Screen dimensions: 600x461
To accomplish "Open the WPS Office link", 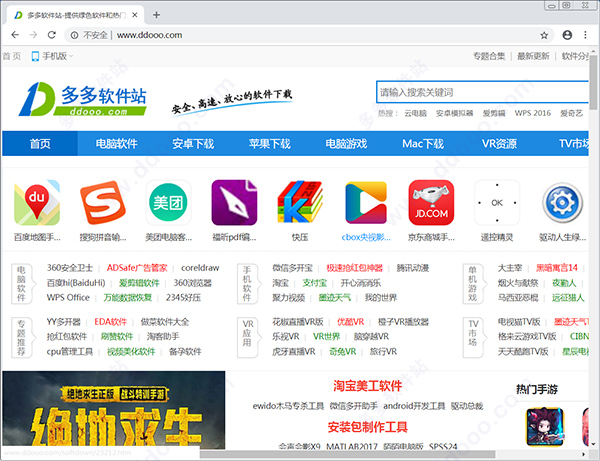I will [68, 298].
